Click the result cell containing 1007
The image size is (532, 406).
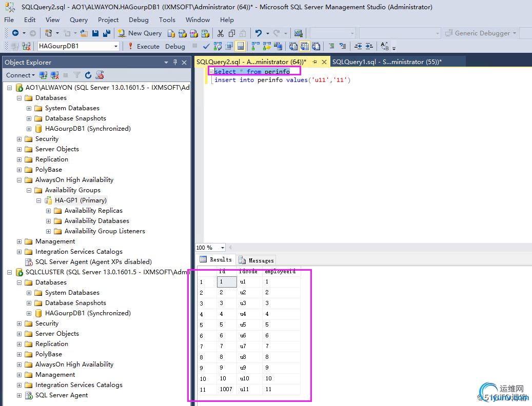click(226, 390)
